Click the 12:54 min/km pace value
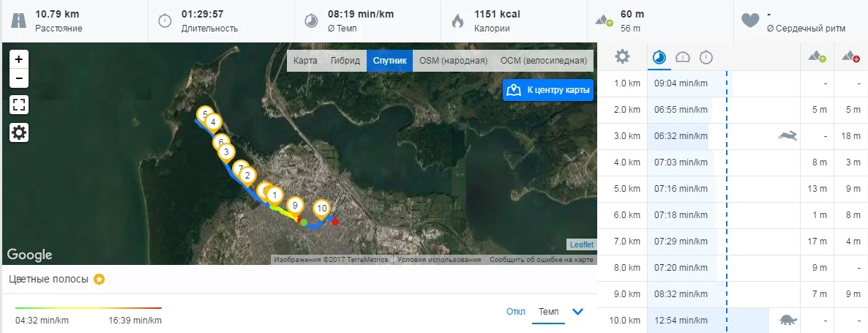The height and width of the screenshot is (333, 868). pyautogui.click(x=681, y=321)
